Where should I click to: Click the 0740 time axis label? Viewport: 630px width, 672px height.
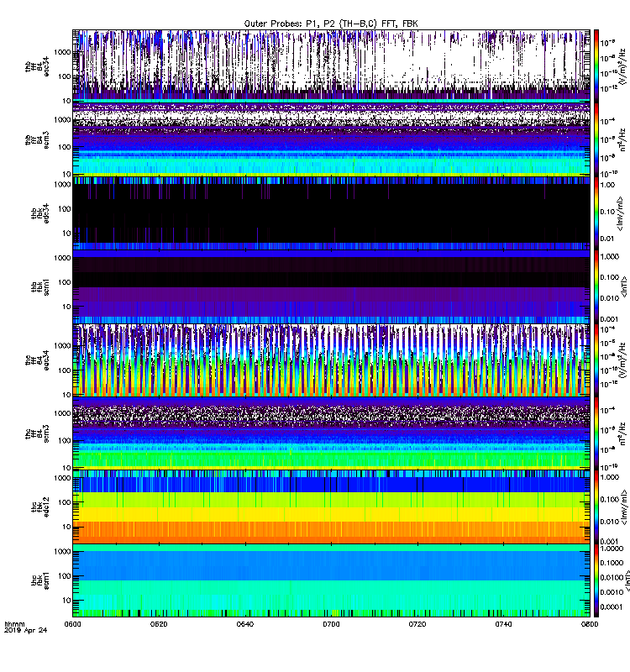coord(503,624)
